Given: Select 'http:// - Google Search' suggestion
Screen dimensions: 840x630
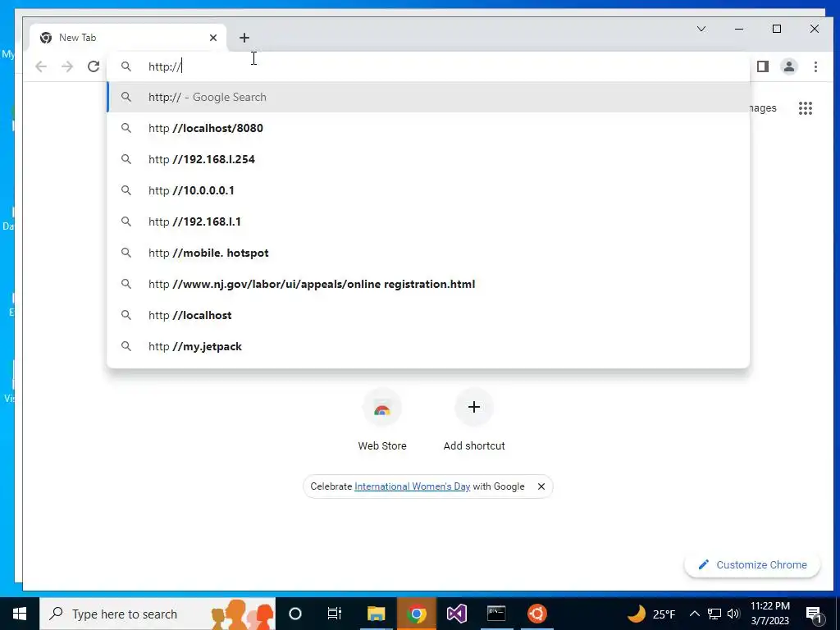Looking at the screenshot, I should (428, 97).
